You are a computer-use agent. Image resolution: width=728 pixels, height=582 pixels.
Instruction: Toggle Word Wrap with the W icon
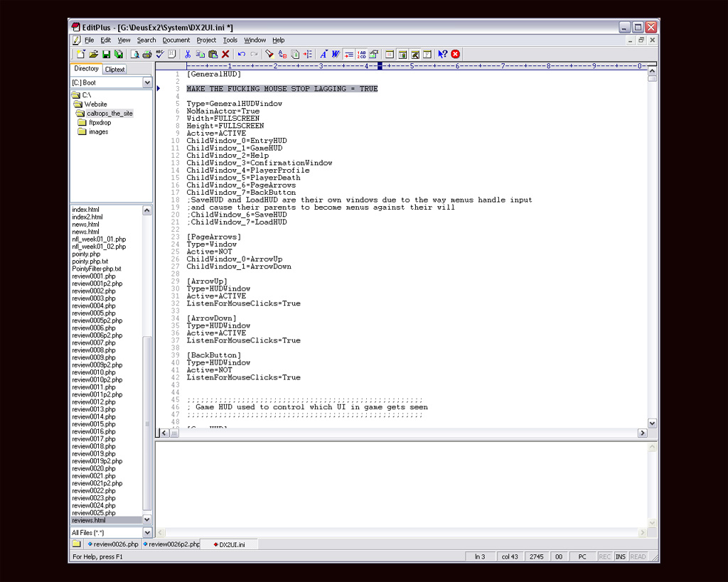[336, 54]
